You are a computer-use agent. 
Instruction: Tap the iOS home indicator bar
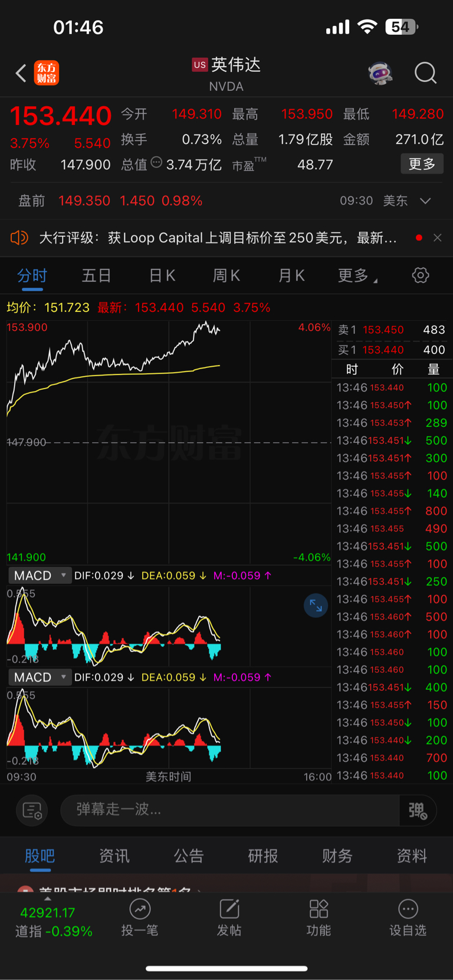(226, 968)
